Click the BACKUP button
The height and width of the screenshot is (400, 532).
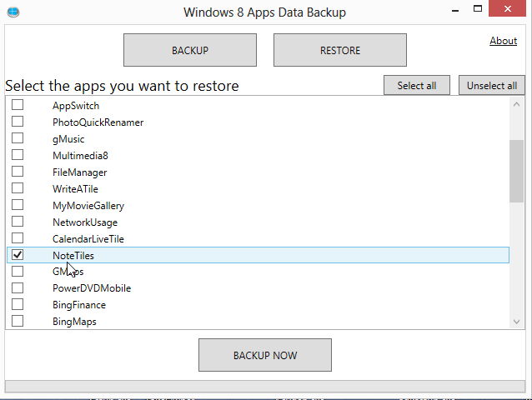[x=190, y=50]
